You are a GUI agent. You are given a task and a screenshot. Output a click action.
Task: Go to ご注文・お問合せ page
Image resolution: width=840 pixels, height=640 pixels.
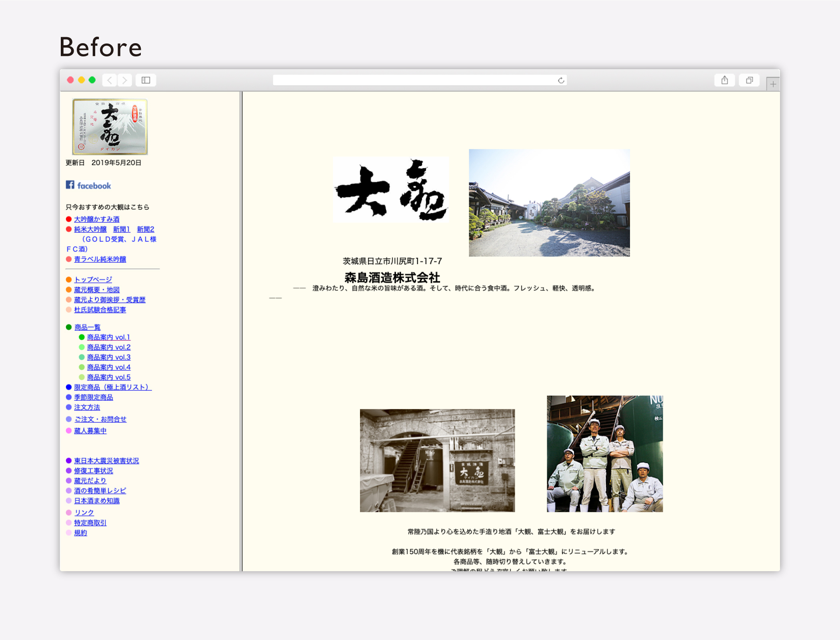(x=100, y=419)
